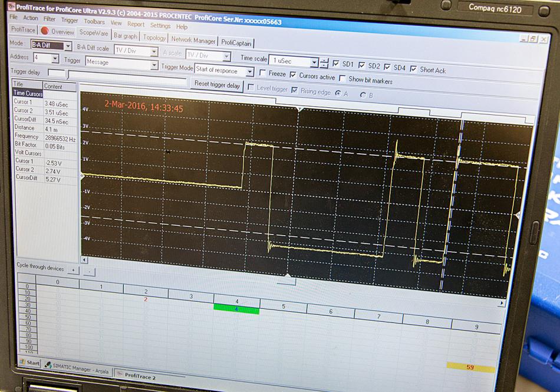Switch to the Bar graph tab
560x392 pixels.
click(x=126, y=36)
